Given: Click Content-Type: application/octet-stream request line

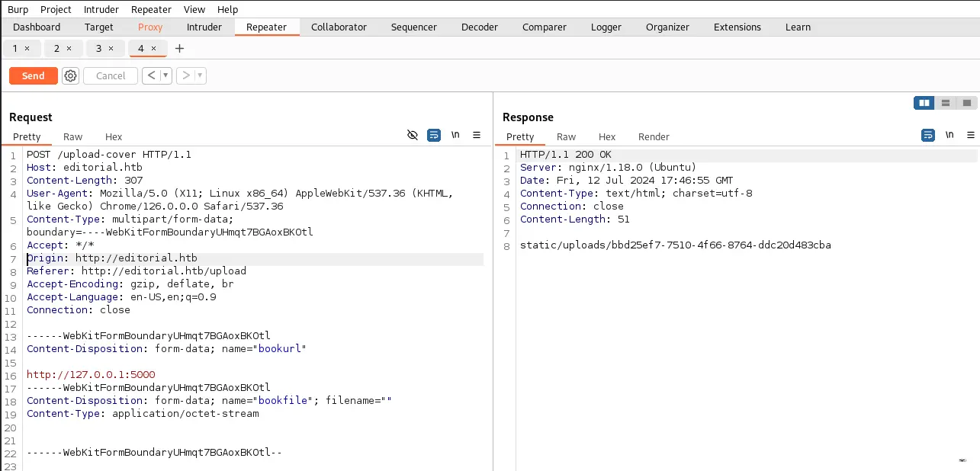Looking at the screenshot, I should point(143,413).
